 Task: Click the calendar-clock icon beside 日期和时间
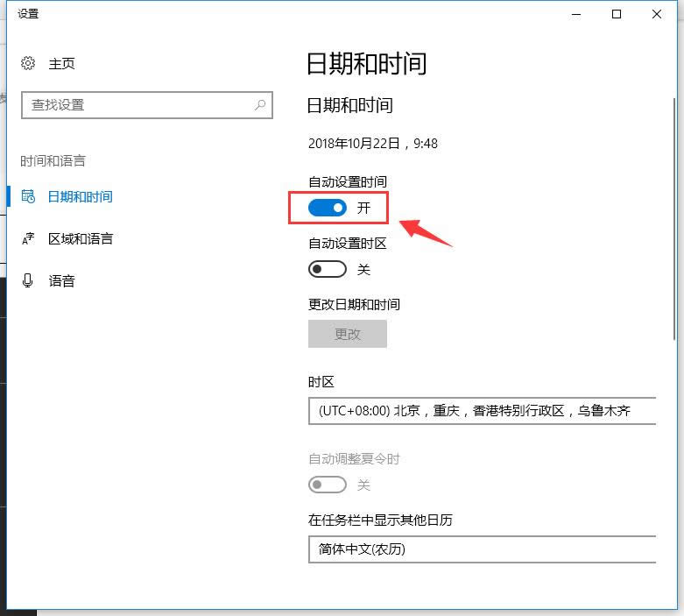click(28, 196)
